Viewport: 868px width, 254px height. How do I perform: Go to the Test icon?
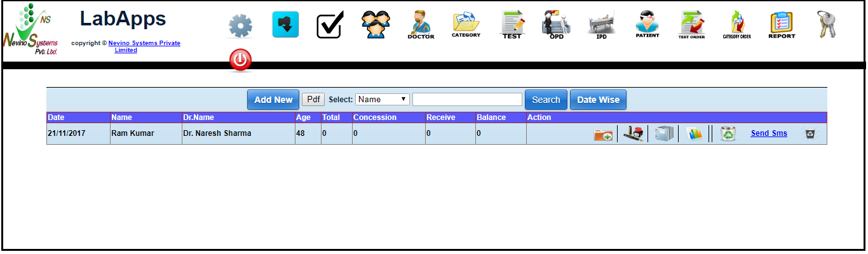512,25
